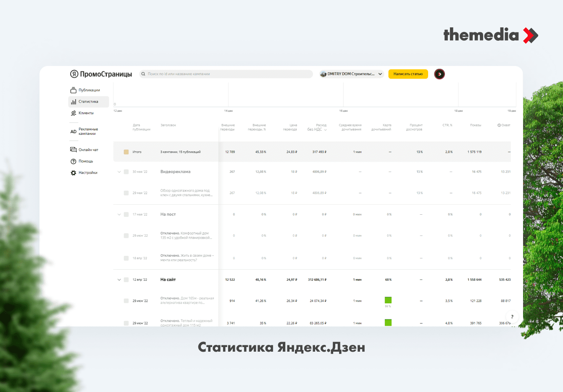The image size is (563, 392).
Task: Click the 3 кампании, 15 публикаций summary
Action: coord(181,152)
